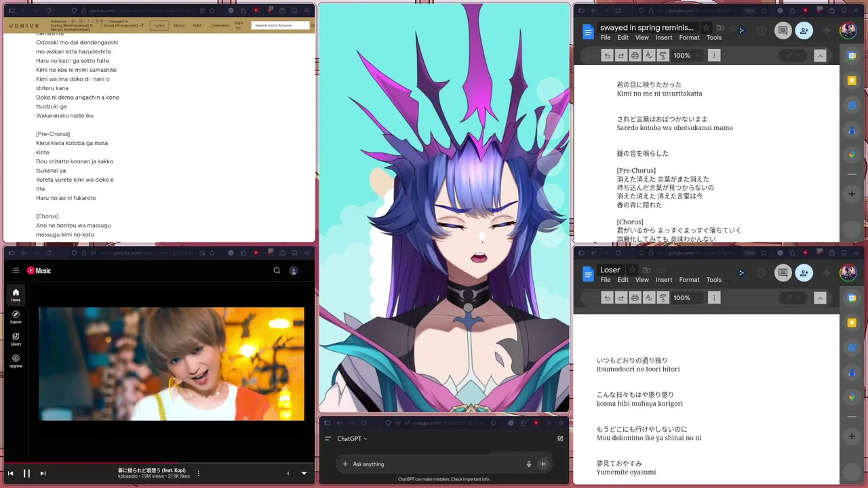The image size is (868, 488).
Task: Open YouTube Music hamburger menu
Action: (16, 270)
